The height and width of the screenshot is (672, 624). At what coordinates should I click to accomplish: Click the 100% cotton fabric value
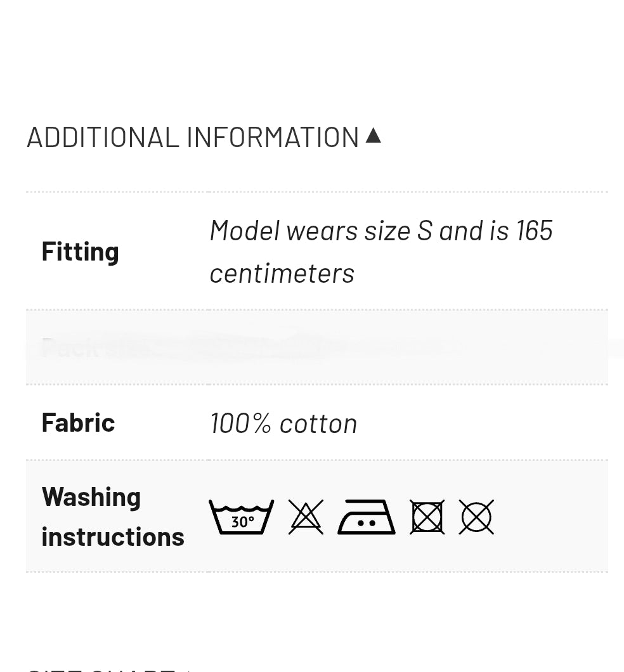point(283,423)
